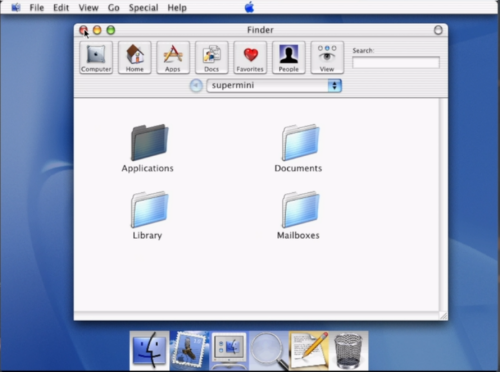This screenshot has width=500, height=372.
Task: Open the Computer toolbar icon
Action: coord(96,57)
